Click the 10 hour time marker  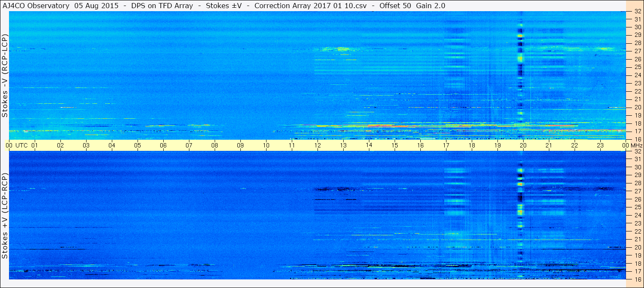click(x=266, y=145)
